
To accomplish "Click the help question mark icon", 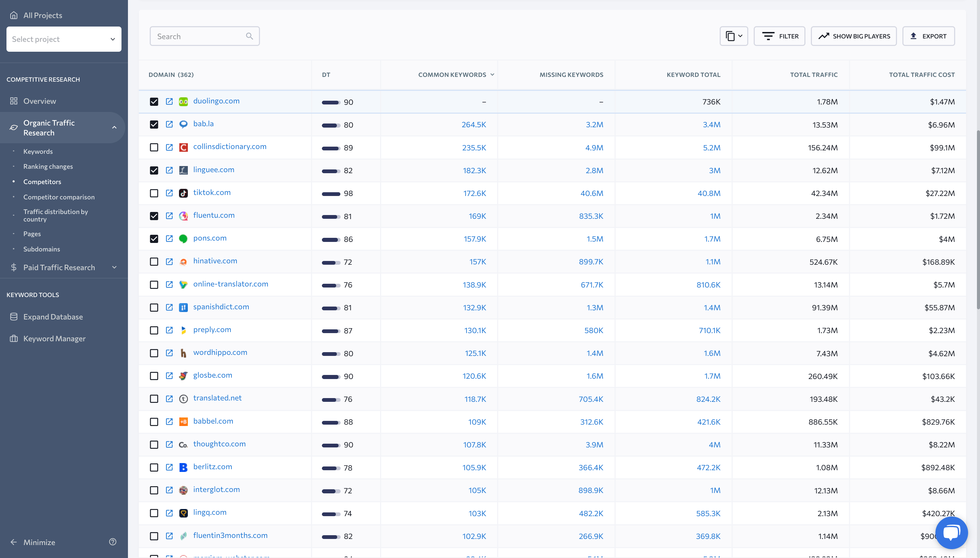I will coord(113,542).
